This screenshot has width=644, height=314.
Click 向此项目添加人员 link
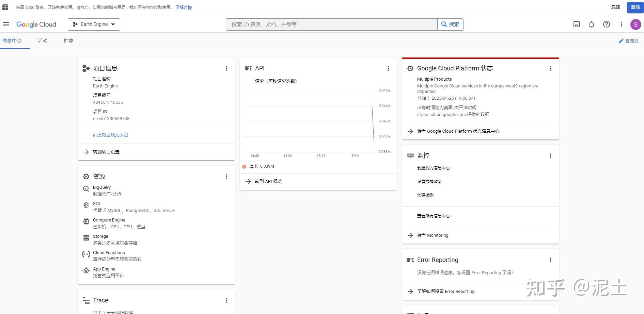click(111, 135)
